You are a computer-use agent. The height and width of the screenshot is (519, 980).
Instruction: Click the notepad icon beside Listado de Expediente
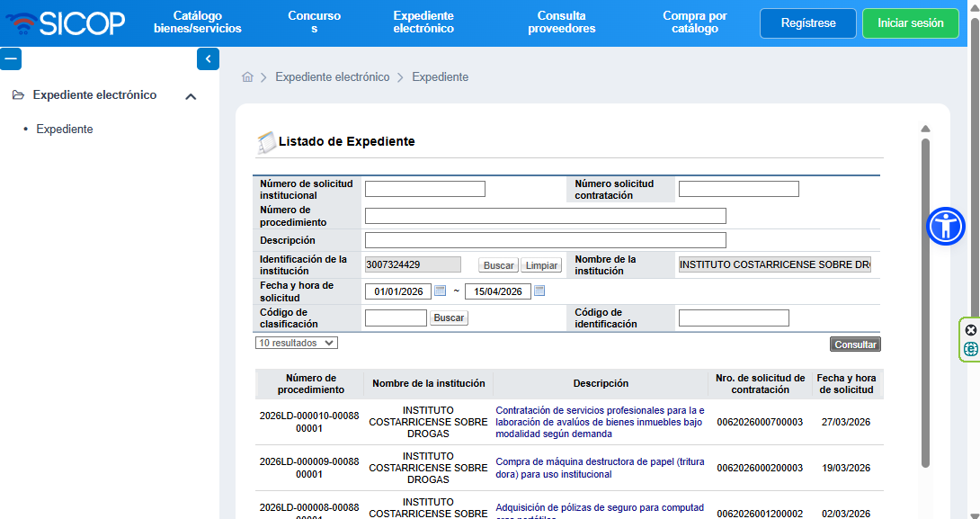(x=265, y=139)
